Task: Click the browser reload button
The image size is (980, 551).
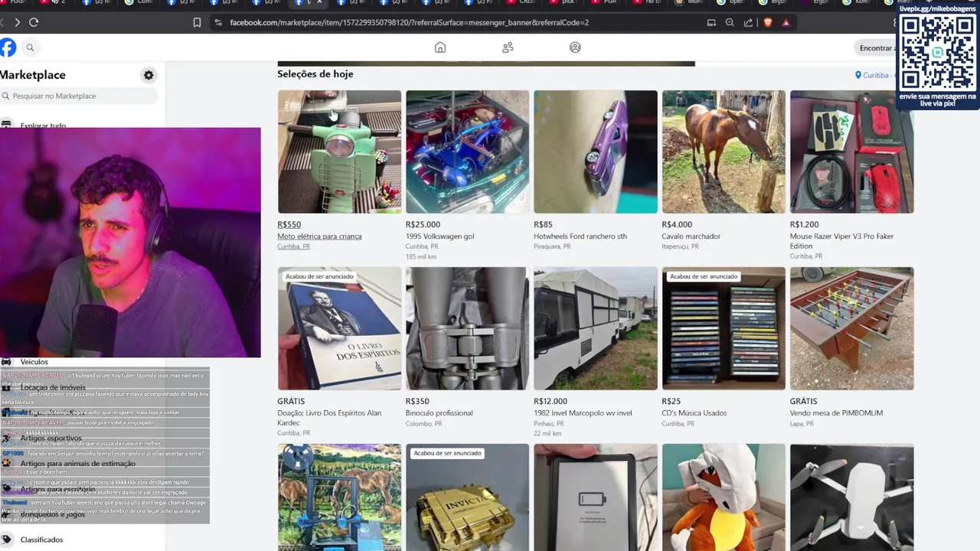Action: coord(34,22)
